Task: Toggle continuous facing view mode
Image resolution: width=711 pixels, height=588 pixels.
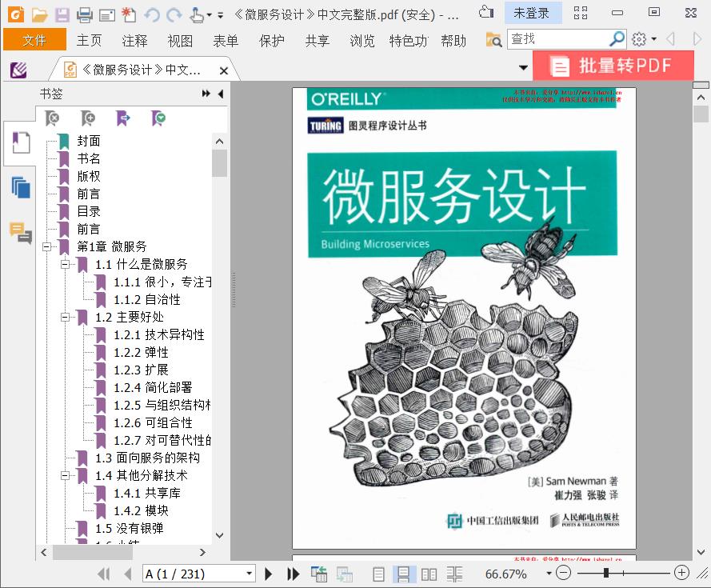Action: coord(454,574)
